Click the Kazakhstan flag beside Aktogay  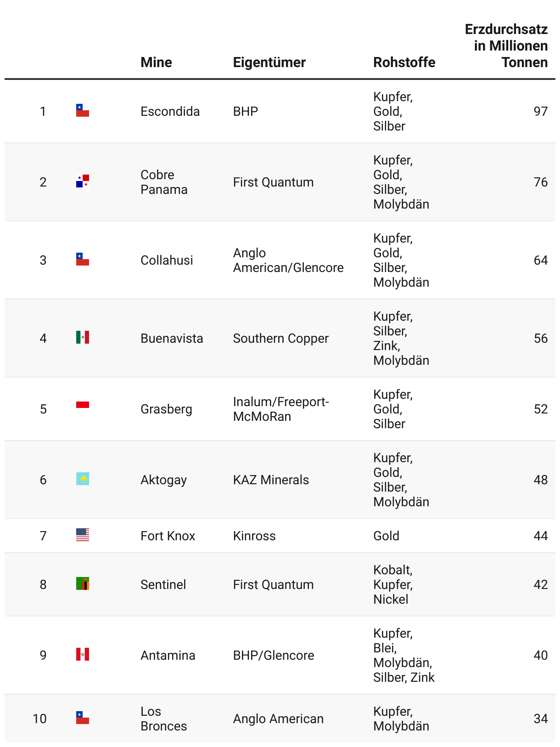83,479
